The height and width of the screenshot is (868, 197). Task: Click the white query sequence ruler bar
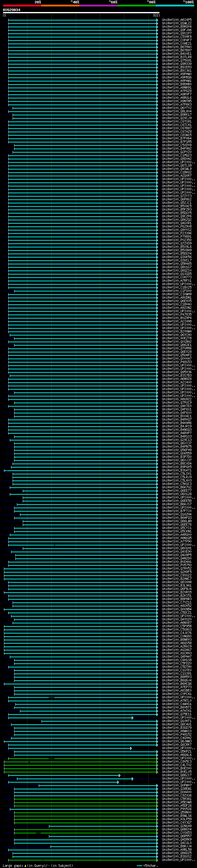point(81,13)
